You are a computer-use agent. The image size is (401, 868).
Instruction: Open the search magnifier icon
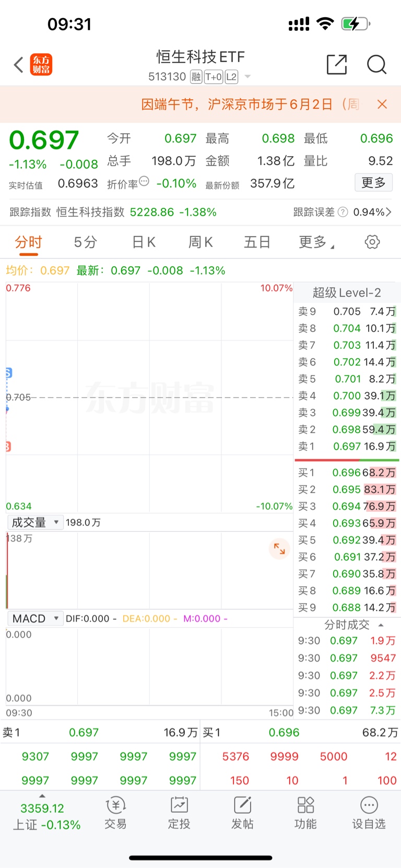376,65
